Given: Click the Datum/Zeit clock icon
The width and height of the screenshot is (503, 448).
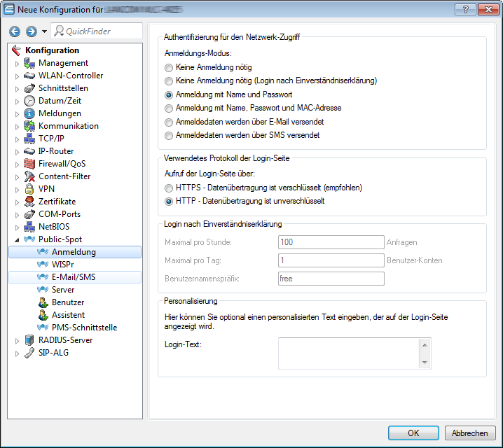Looking at the screenshot, I should point(29,101).
